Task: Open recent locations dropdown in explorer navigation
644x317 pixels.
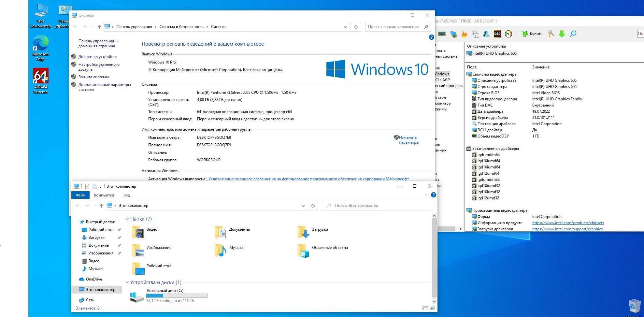Action: [x=94, y=206]
